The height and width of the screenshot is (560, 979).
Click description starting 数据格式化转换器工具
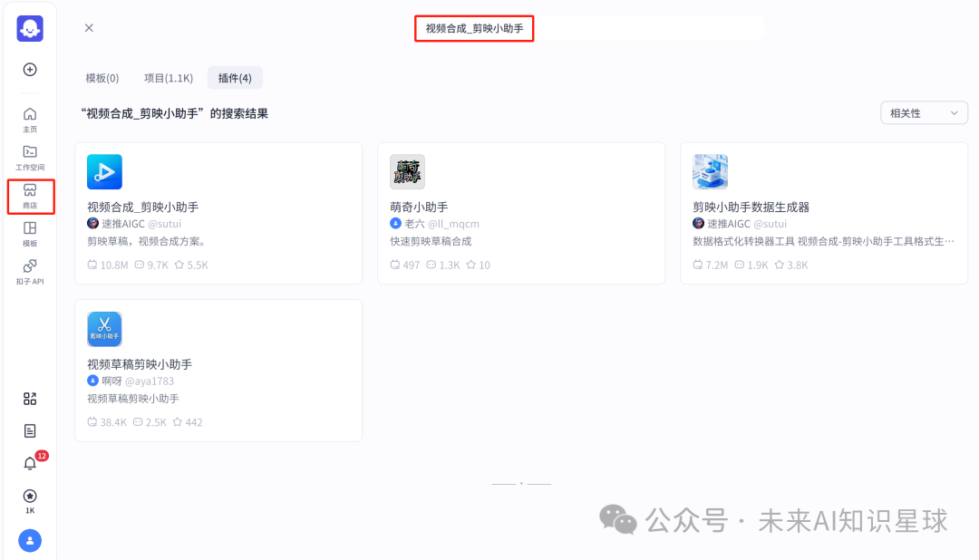pyautogui.click(x=823, y=241)
